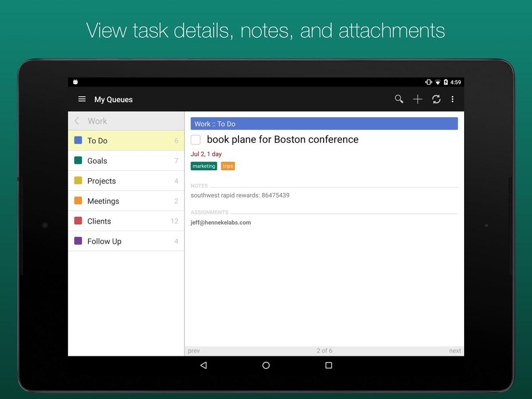The height and width of the screenshot is (399, 532).
Task: Click the purple Follow Up color square
Action: tap(78, 241)
